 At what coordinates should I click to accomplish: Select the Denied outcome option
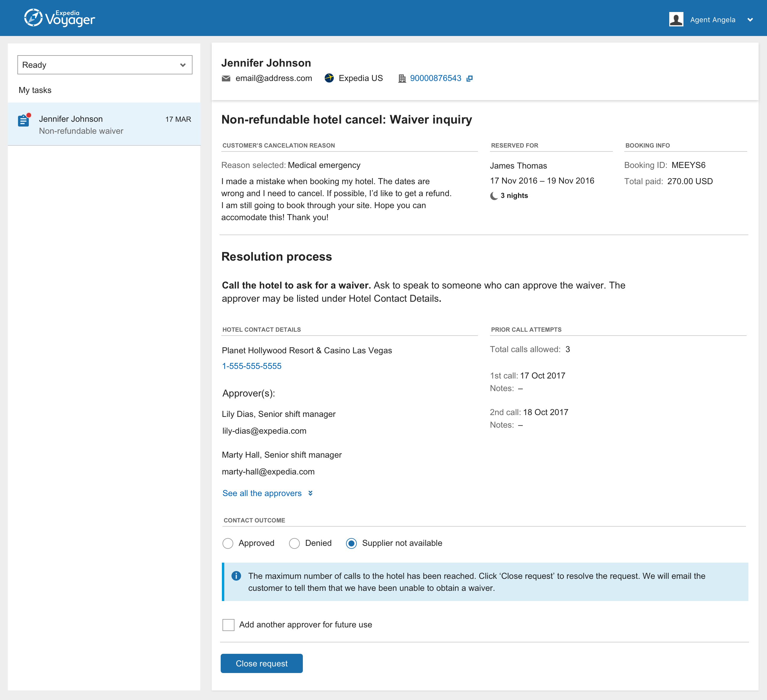(x=294, y=543)
